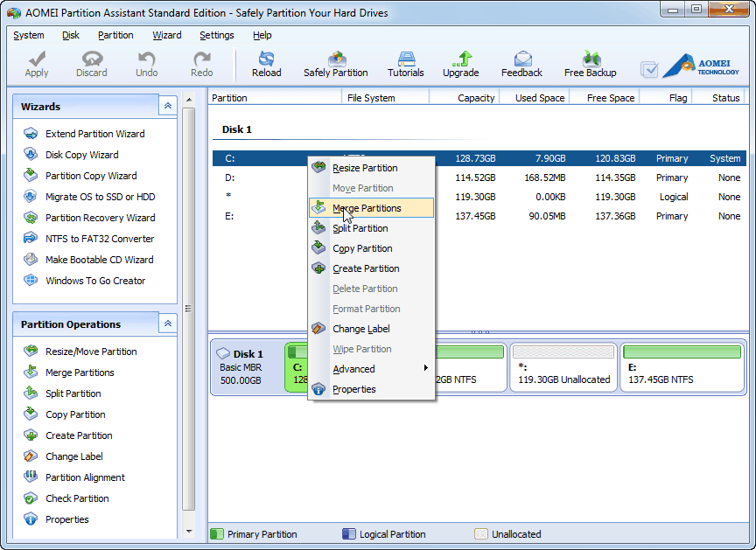Click the sidebar scrollbar down arrow
Image resolution: width=756 pixels, height=550 pixels.
click(x=189, y=532)
